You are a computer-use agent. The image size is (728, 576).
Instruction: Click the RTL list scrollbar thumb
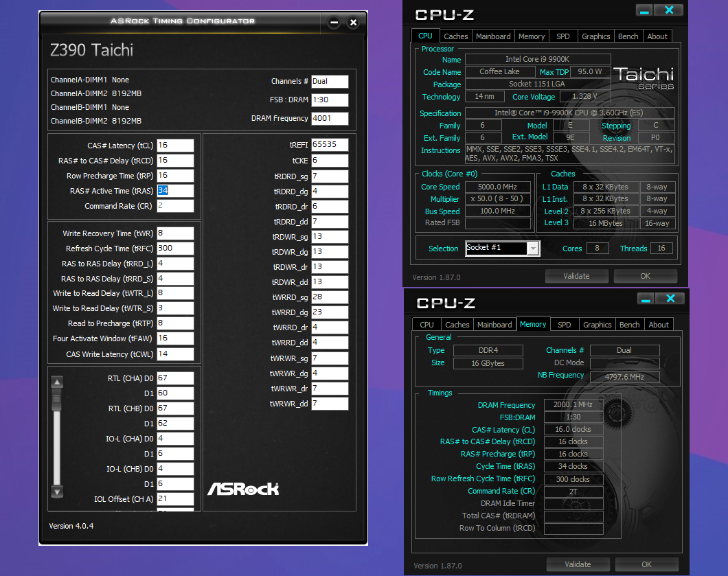click(x=57, y=400)
